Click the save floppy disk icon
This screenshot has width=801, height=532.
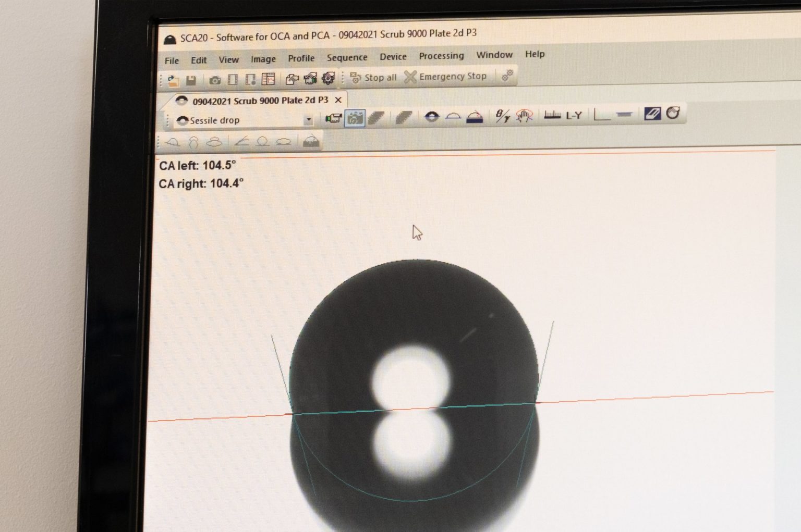191,80
